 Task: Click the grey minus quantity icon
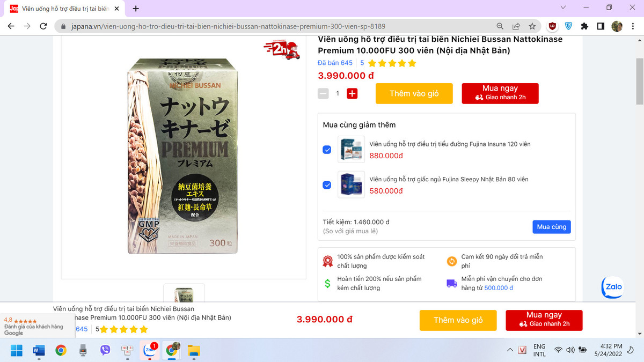(323, 93)
